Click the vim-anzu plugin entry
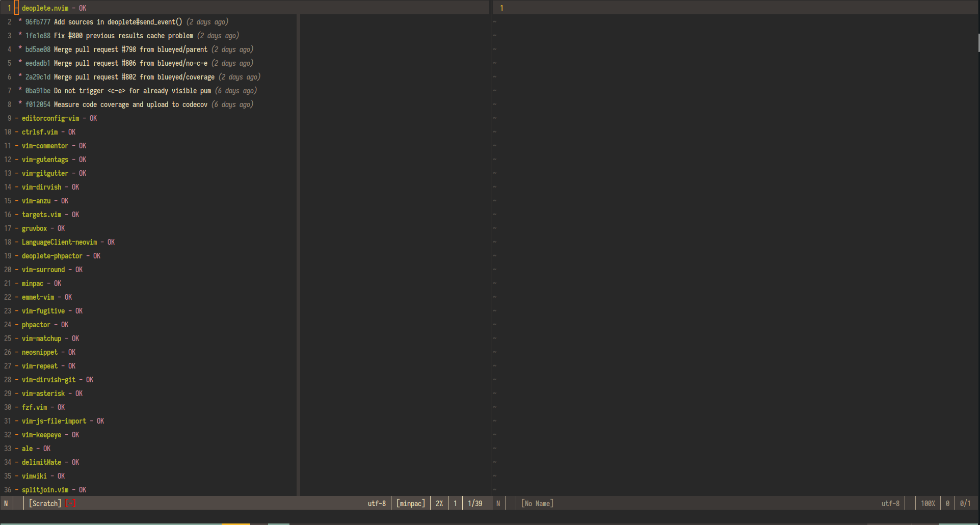980x525 pixels. click(x=42, y=201)
